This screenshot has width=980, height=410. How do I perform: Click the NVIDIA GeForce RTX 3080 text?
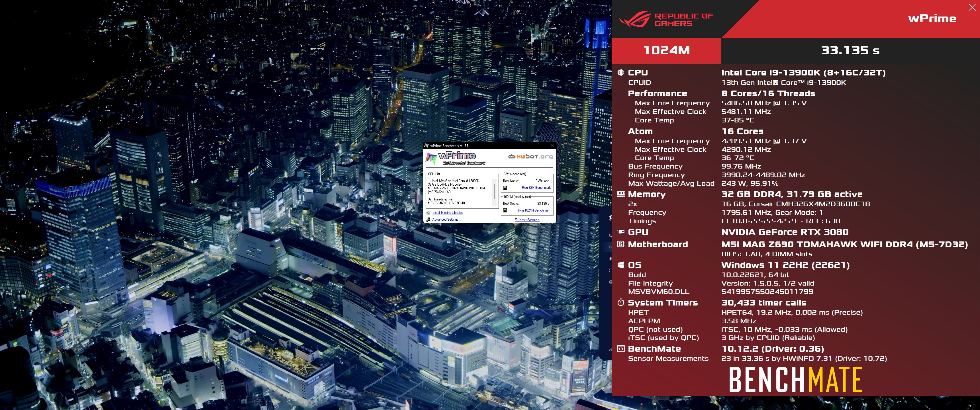[x=785, y=232]
